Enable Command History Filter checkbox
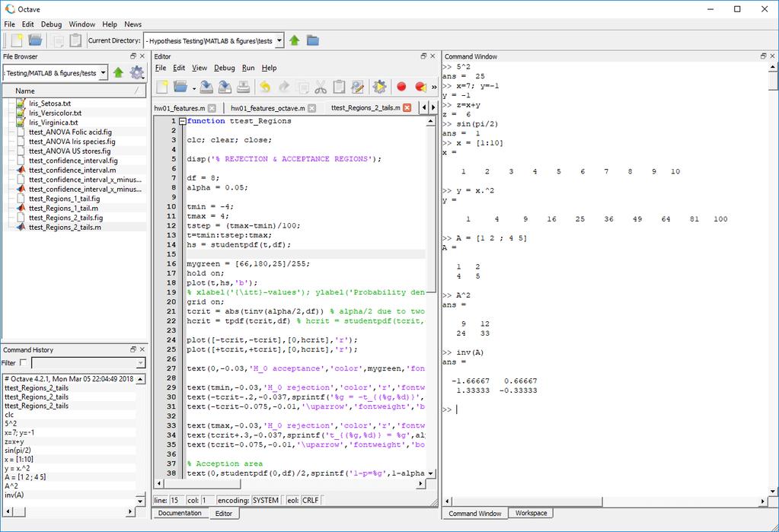This screenshot has height=532, width=779. [x=23, y=362]
